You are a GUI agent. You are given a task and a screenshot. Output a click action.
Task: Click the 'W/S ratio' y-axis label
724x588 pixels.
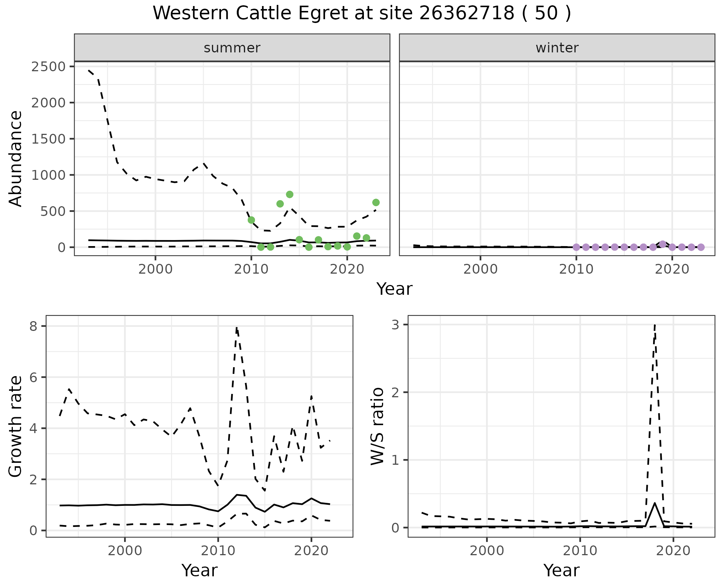click(x=377, y=426)
